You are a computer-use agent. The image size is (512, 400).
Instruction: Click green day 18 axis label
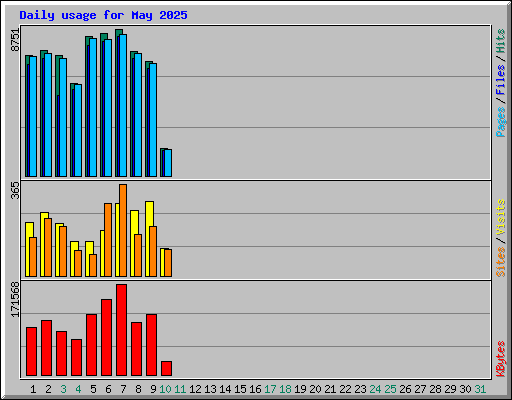tap(285, 389)
